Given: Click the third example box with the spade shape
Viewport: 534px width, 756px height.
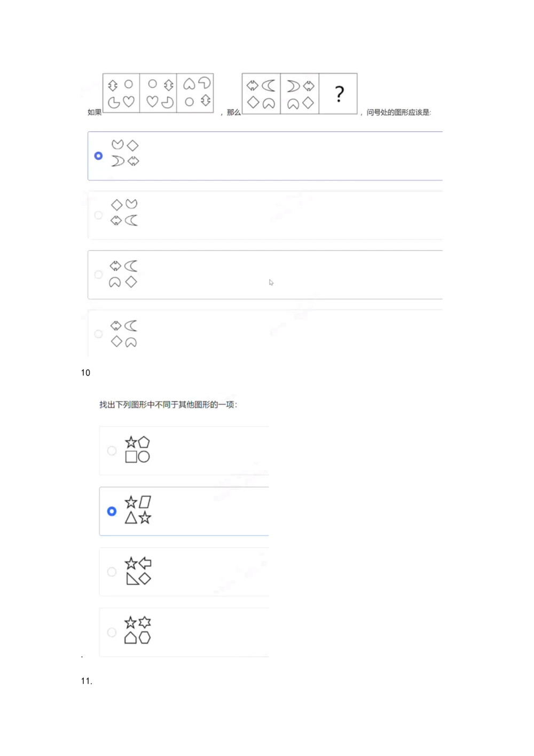Looking at the screenshot, I should point(195,93).
